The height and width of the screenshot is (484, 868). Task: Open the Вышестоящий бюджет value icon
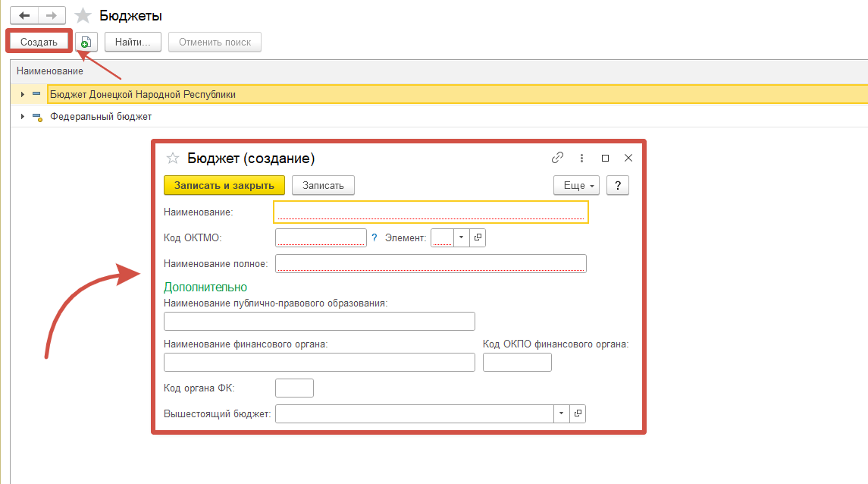click(578, 413)
